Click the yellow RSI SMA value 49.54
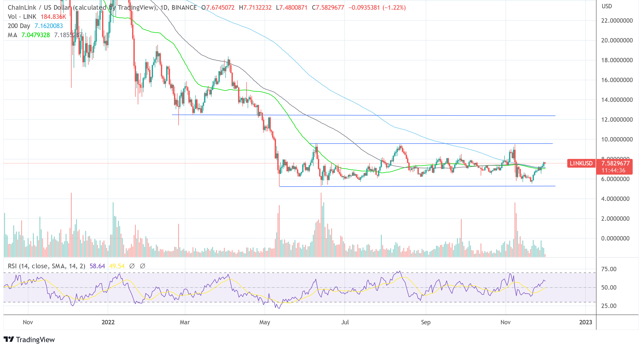This screenshot has height=349, width=644. 117,266
